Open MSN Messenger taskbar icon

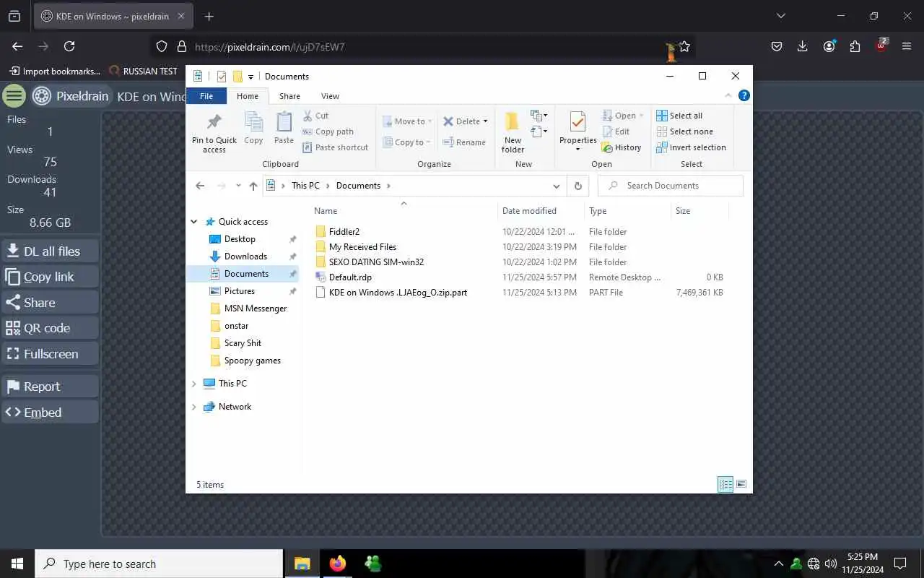tap(373, 564)
